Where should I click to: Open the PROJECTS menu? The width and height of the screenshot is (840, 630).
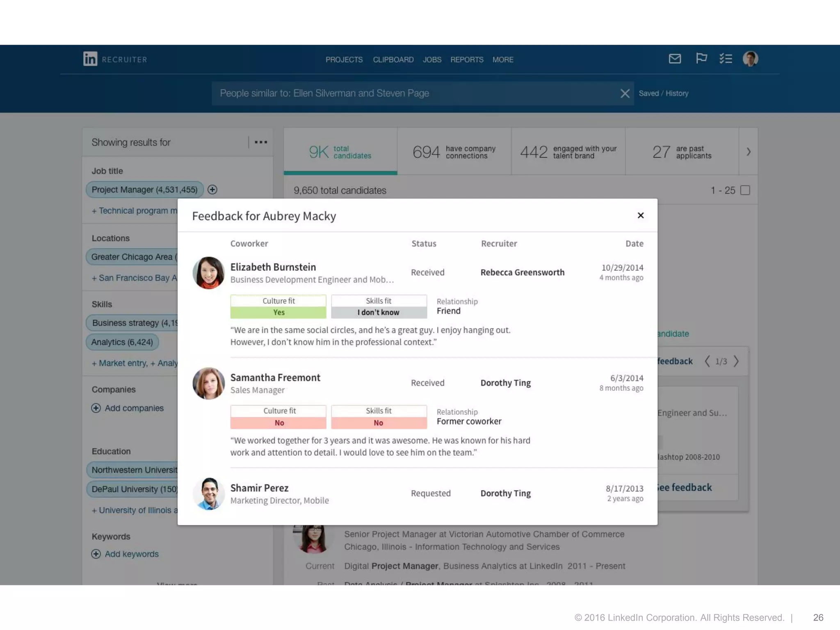point(344,60)
